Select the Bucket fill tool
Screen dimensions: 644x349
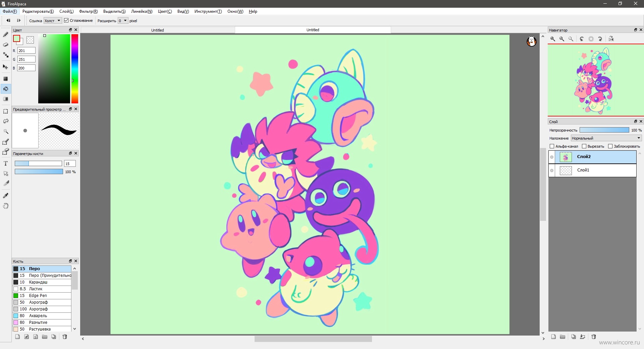[x=6, y=89]
